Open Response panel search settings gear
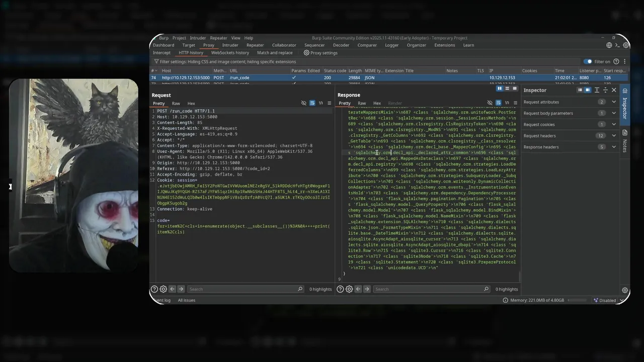This screenshot has width=644, height=362. (x=349, y=289)
